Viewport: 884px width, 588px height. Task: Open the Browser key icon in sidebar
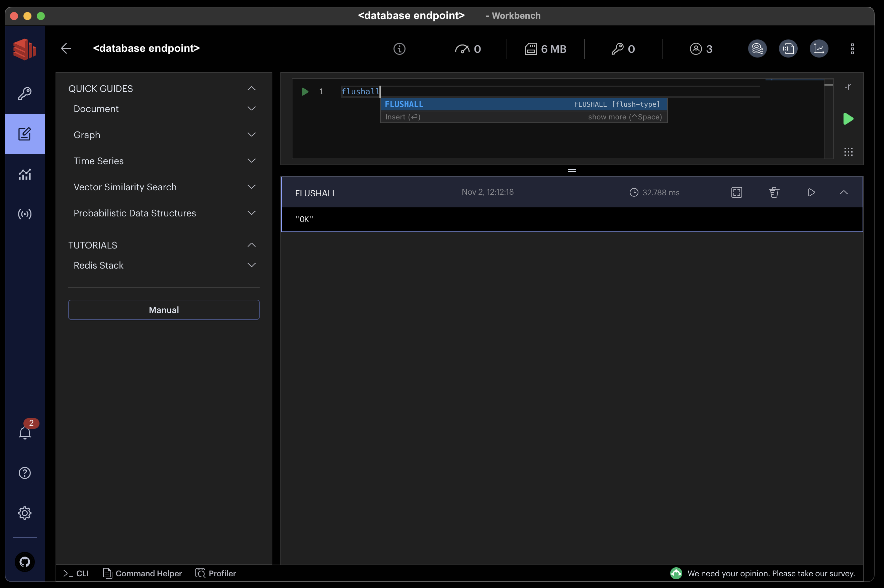tap(25, 93)
